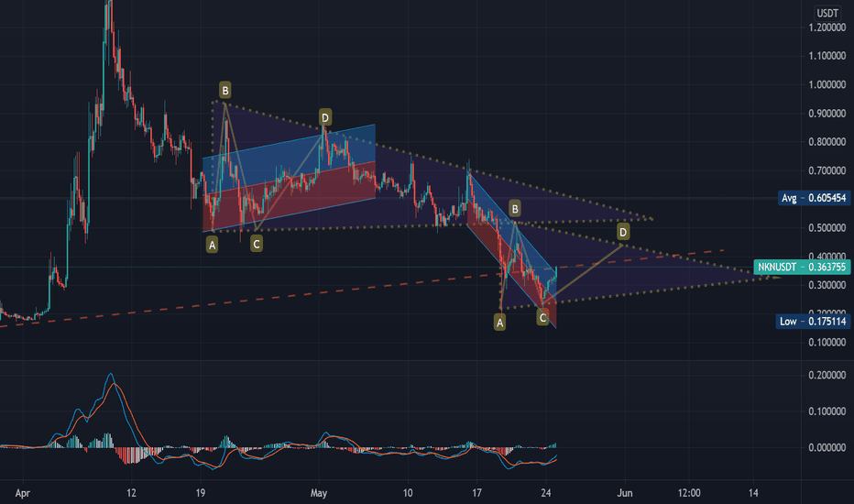Click the indicator 0.200000 scale value

(827, 375)
